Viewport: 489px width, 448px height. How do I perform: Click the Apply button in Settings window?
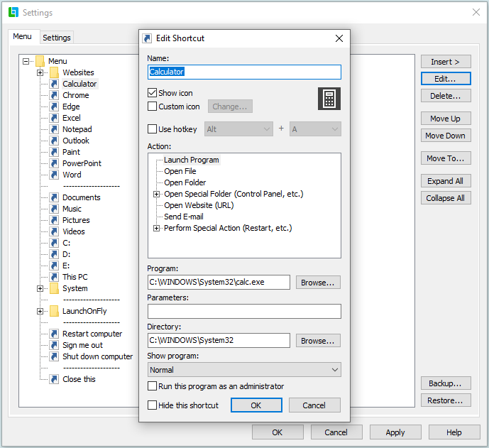point(395,432)
